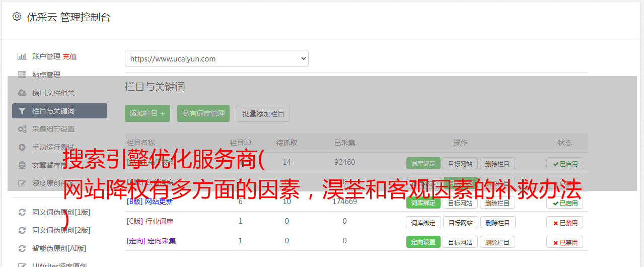Image resolution: width=644 pixels, height=267 pixels.
Task: Click 定向设置 for [定向] 定向采集
Action: tap(423, 242)
